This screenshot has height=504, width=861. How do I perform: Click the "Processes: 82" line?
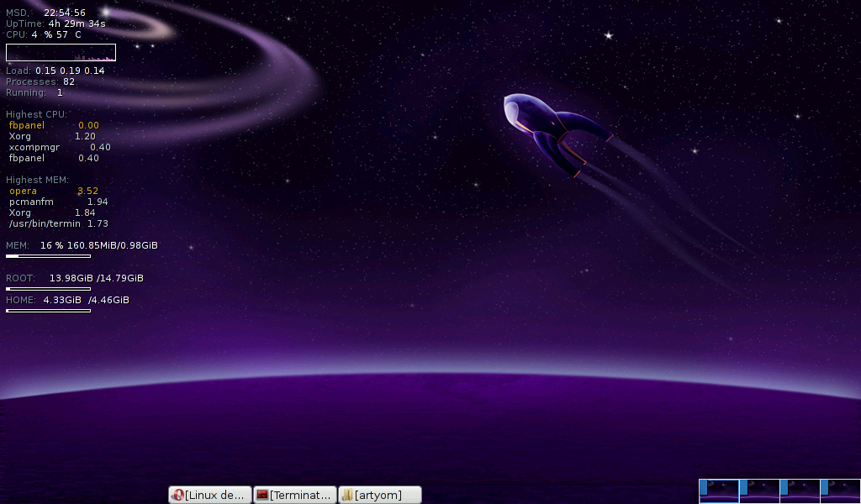[x=40, y=81]
